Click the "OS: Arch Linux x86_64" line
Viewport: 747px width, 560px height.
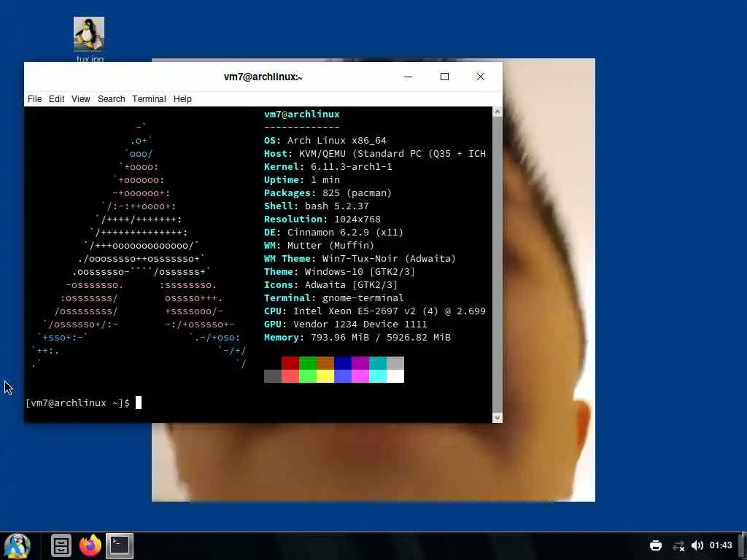pos(325,141)
